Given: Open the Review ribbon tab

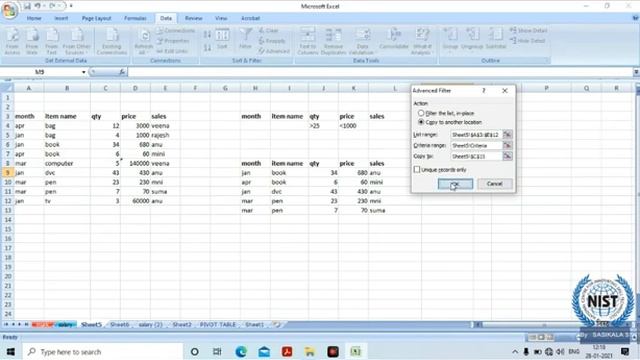Looking at the screenshot, I should click(193, 18).
